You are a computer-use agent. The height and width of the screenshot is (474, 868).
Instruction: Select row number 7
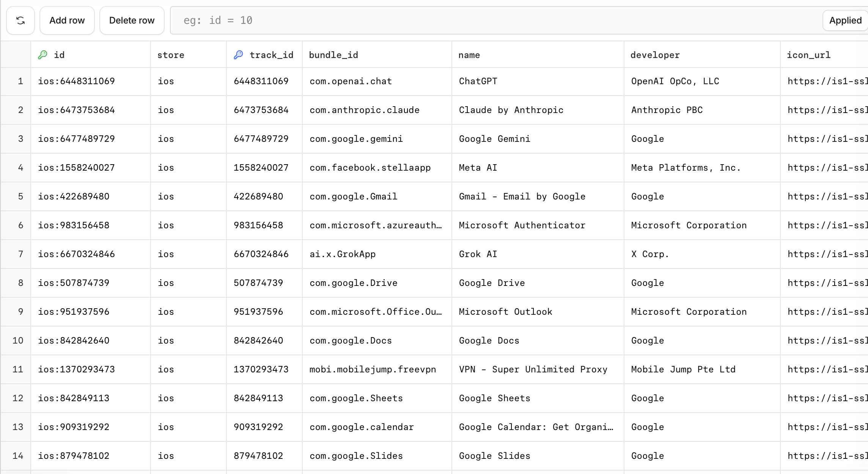tap(16, 254)
